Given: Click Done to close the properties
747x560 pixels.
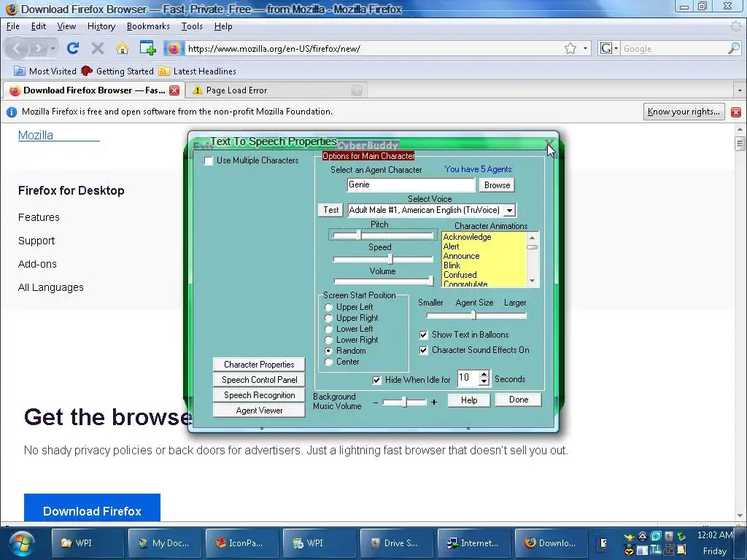Looking at the screenshot, I should [x=519, y=400].
